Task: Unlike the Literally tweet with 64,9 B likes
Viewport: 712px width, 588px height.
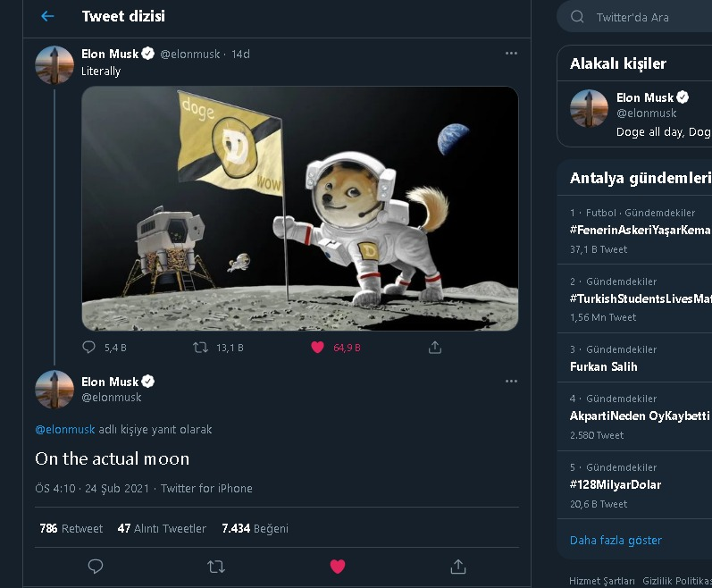Action: point(317,348)
